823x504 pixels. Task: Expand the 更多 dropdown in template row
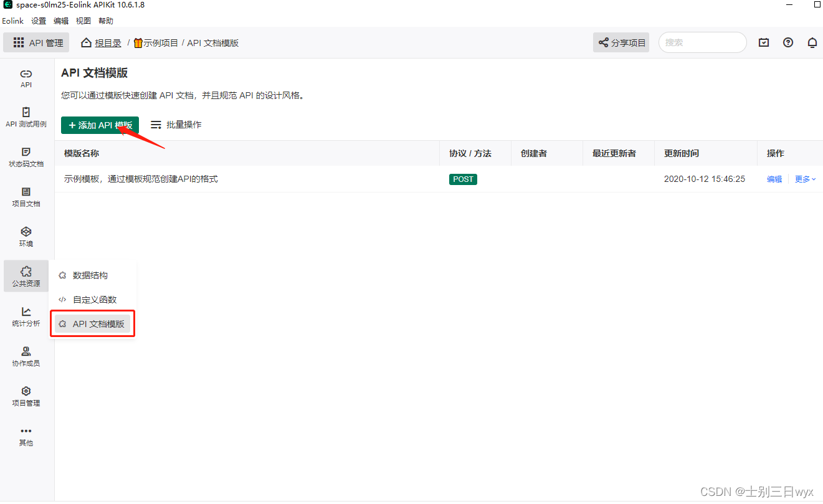(x=805, y=179)
